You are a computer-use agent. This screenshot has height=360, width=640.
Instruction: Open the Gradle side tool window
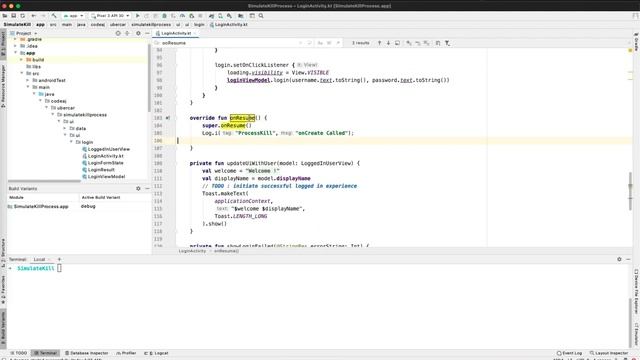[x=636, y=42]
